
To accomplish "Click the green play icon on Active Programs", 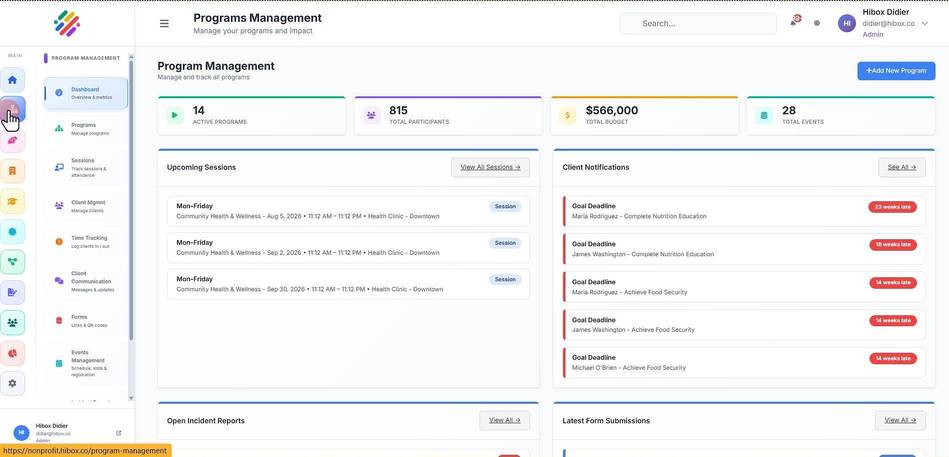I will click(x=175, y=115).
